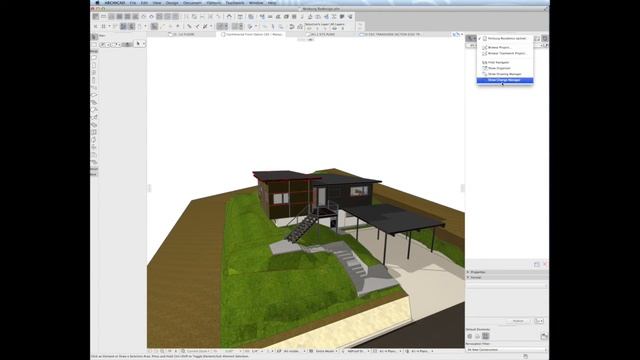Switch to the TRANSVERSE SECTION tab
Viewport: 640px width, 360px height.
tap(390, 35)
